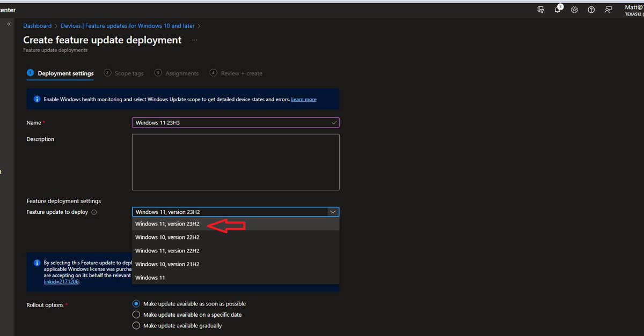Switch to Deployment settings step tab
This screenshot has width=644, height=336.
pos(60,73)
